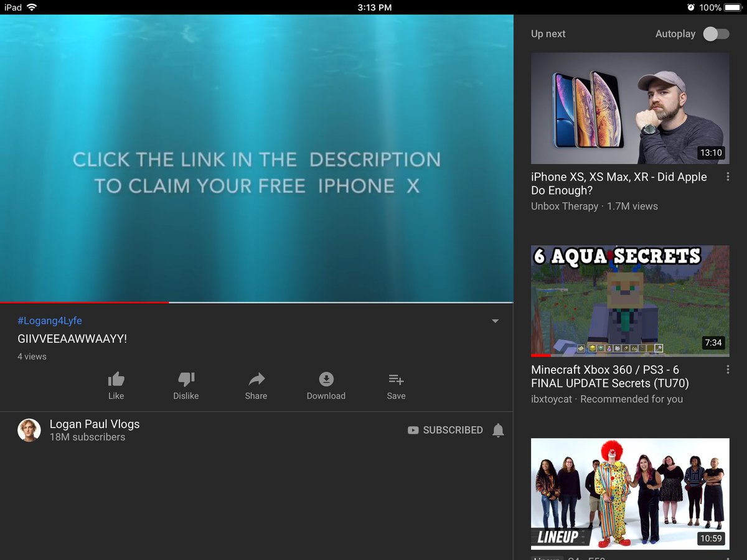Open the Logan Paul Vlogs channel avatar
The image size is (747, 560).
(x=29, y=430)
